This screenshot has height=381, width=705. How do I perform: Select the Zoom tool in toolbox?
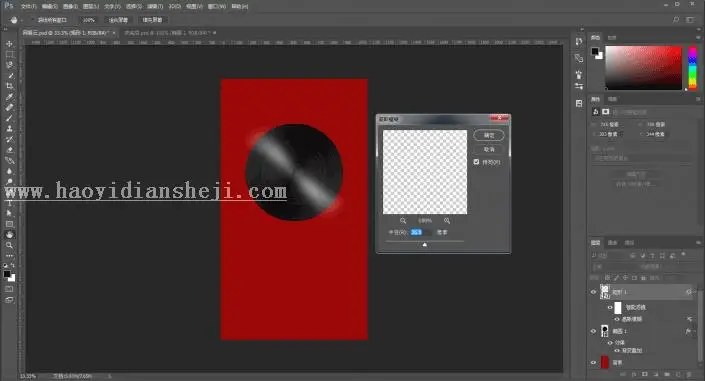click(x=9, y=245)
